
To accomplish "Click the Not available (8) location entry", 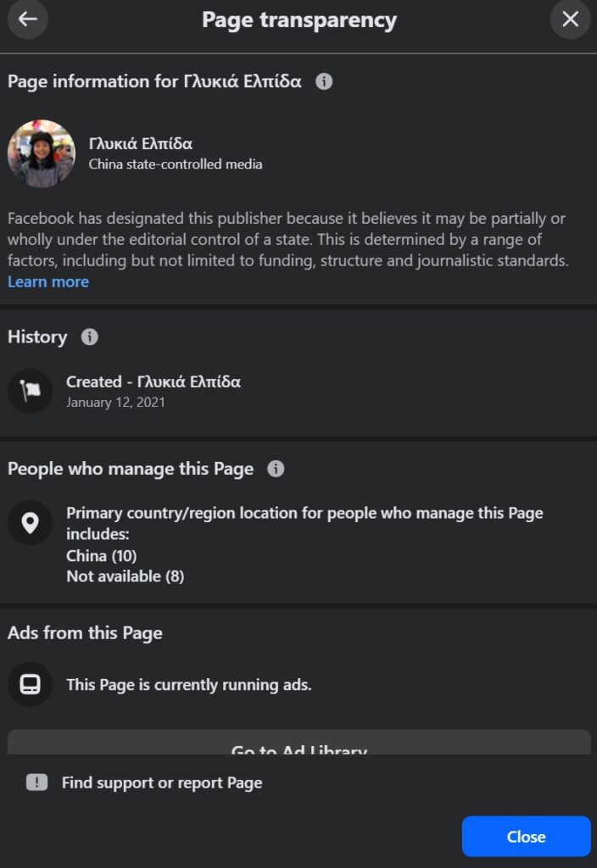I will pos(125,576).
